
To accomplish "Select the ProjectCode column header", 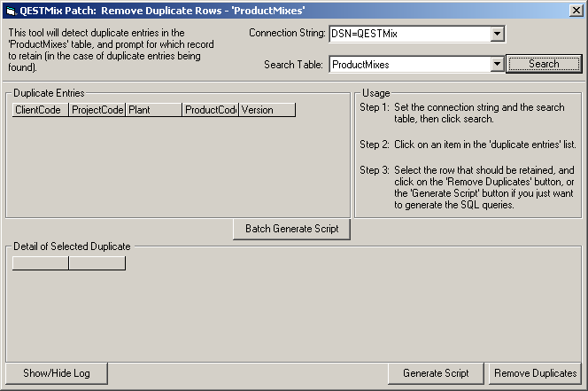I will pyautogui.click(x=97, y=110).
